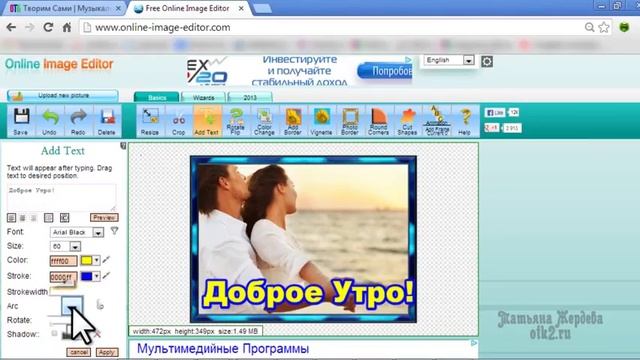Click the Add Text panel help icon
The width and height of the screenshot is (640, 360).
(123, 146)
